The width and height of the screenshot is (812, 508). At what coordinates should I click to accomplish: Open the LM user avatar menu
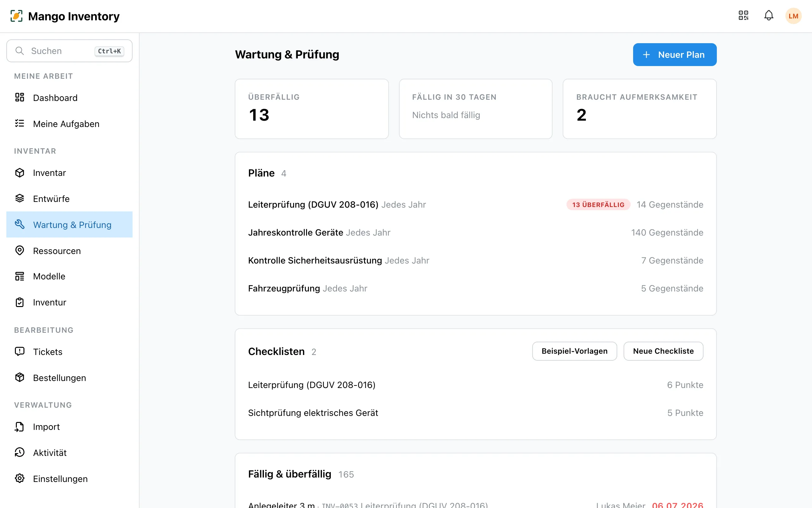pyautogui.click(x=793, y=16)
